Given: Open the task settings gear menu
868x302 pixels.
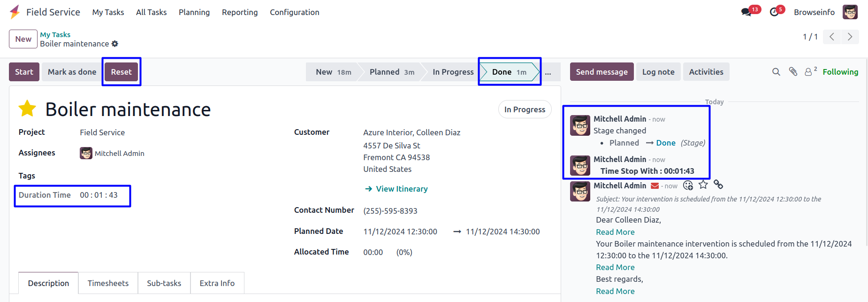Looking at the screenshot, I should (x=115, y=44).
